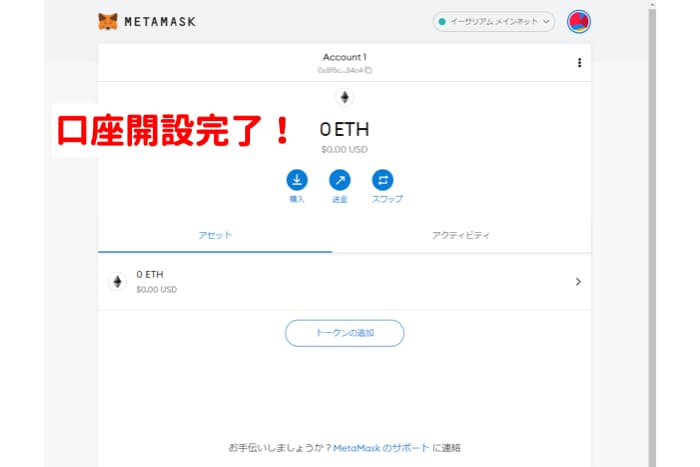Click the Buy (購入) download icon

(297, 180)
